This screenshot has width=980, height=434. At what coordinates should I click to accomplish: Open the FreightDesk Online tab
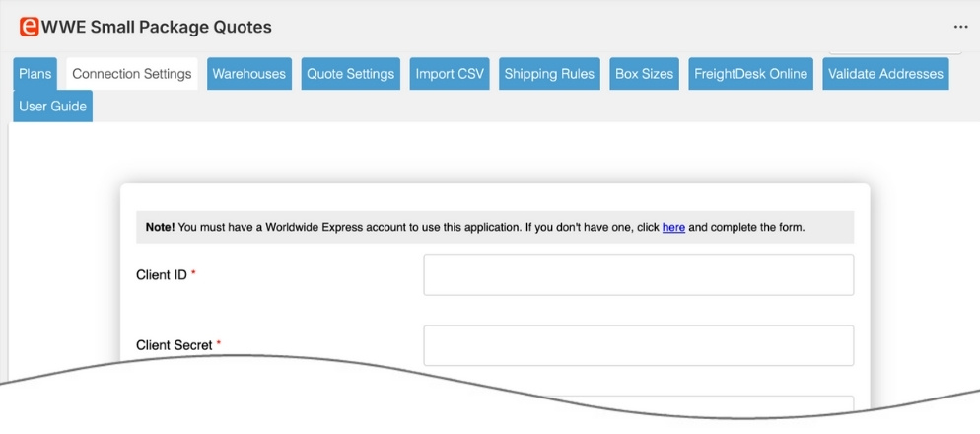click(x=750, y=74)
